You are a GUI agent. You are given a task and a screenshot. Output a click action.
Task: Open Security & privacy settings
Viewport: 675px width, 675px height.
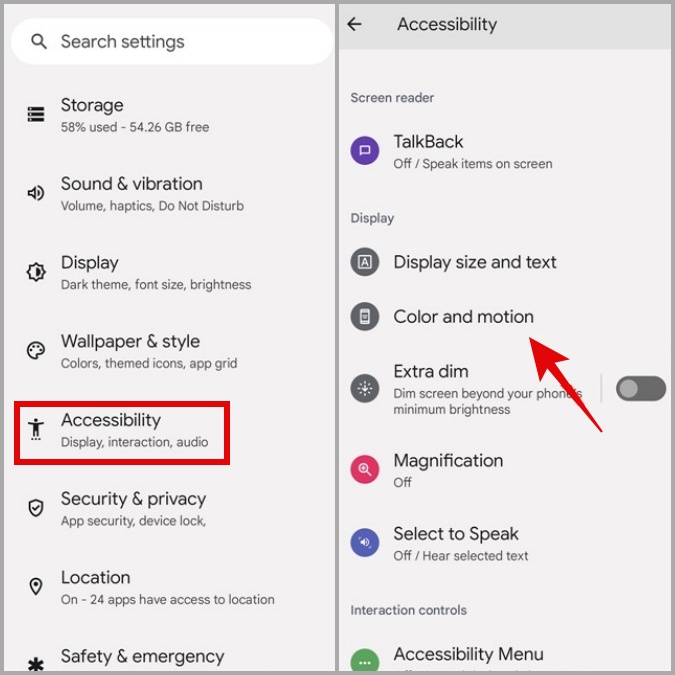coord(168,508)
